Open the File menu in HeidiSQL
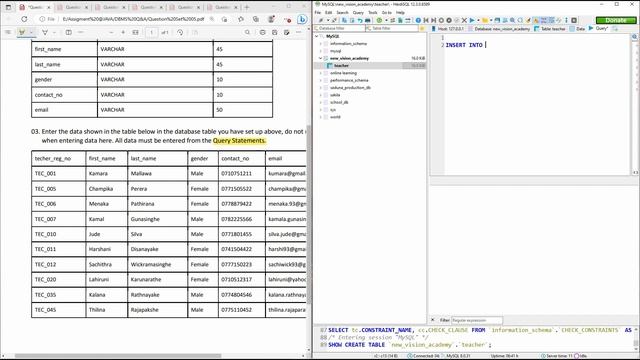The height and width of the screenshot is (360, 640). coord(318,13)
